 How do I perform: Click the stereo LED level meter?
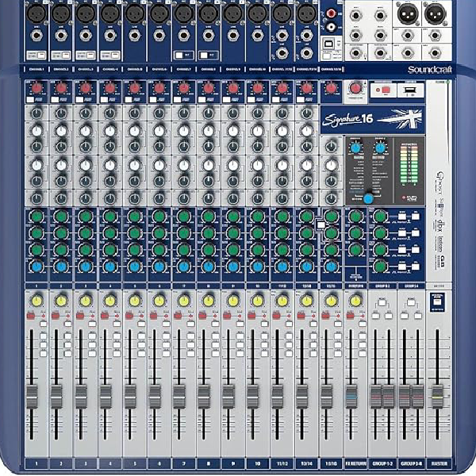[409, 164]
